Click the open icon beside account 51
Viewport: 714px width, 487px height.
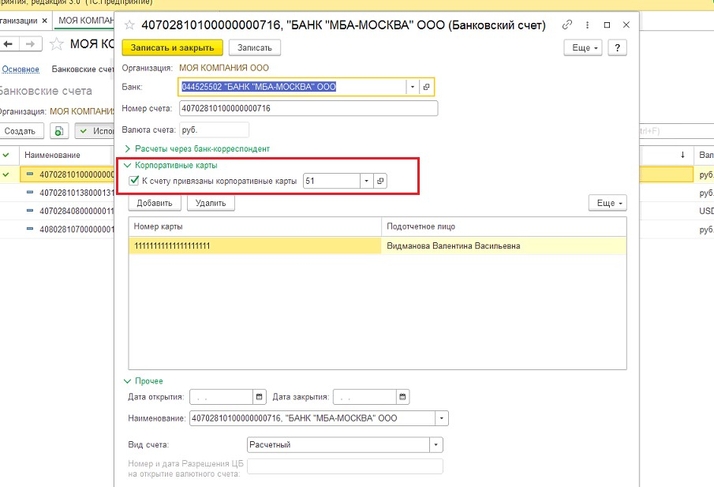click(x=380, y=180)
